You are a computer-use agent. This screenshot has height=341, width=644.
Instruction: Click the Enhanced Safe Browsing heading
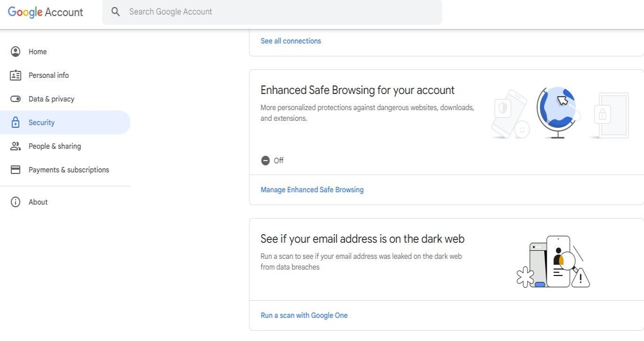click(x=357, y=90)
